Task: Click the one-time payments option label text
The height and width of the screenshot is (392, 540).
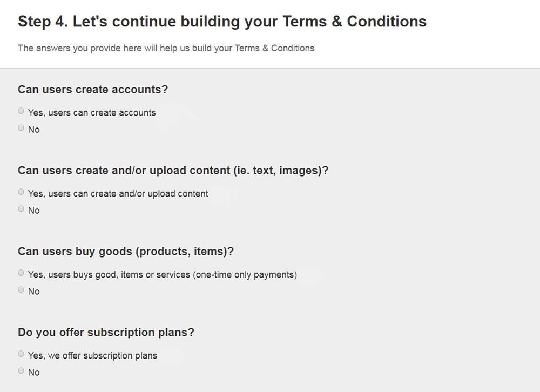Action: point(162,274)
